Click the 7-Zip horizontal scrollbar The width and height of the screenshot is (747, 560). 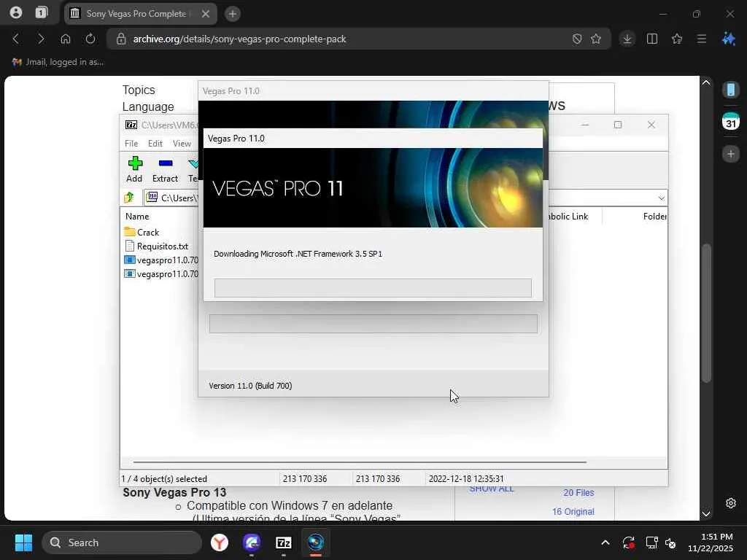360,462
